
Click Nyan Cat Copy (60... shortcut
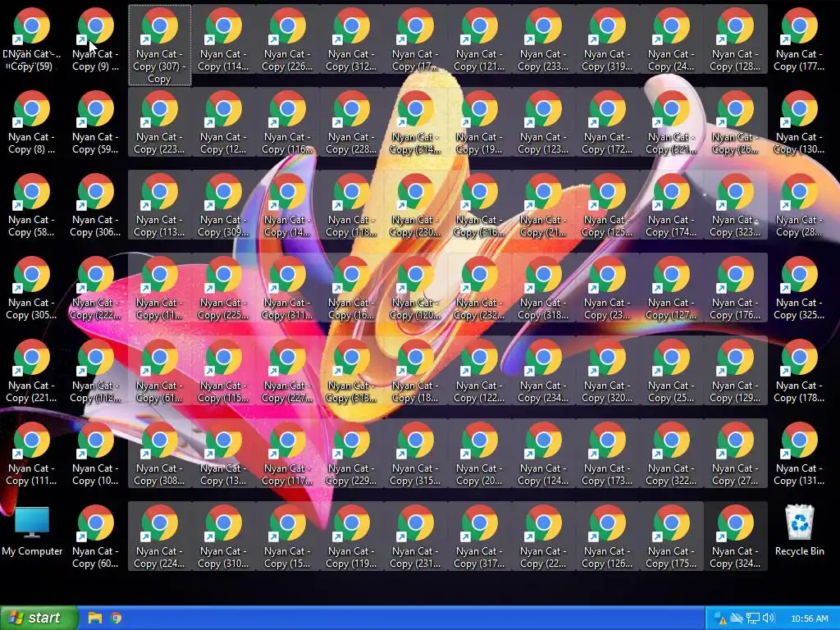click(95, 536)
